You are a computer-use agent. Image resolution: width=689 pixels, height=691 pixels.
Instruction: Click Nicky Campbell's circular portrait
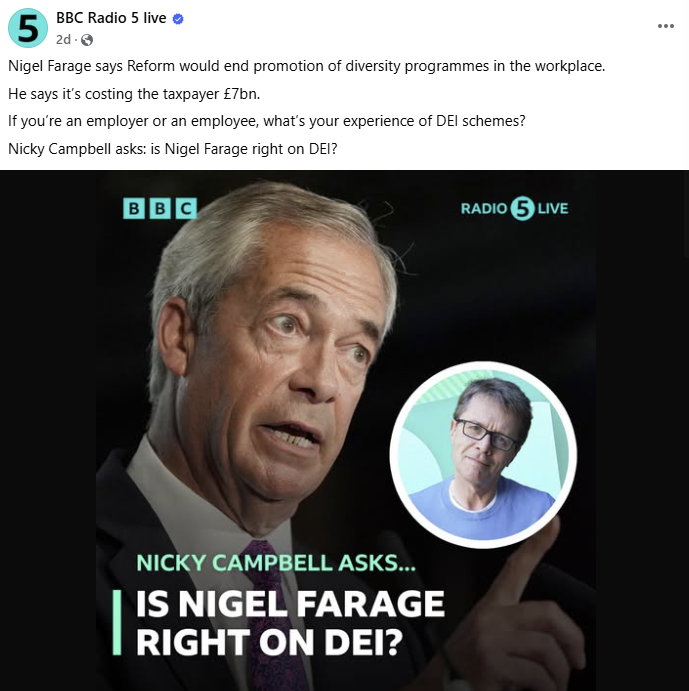tap(483, 454)
